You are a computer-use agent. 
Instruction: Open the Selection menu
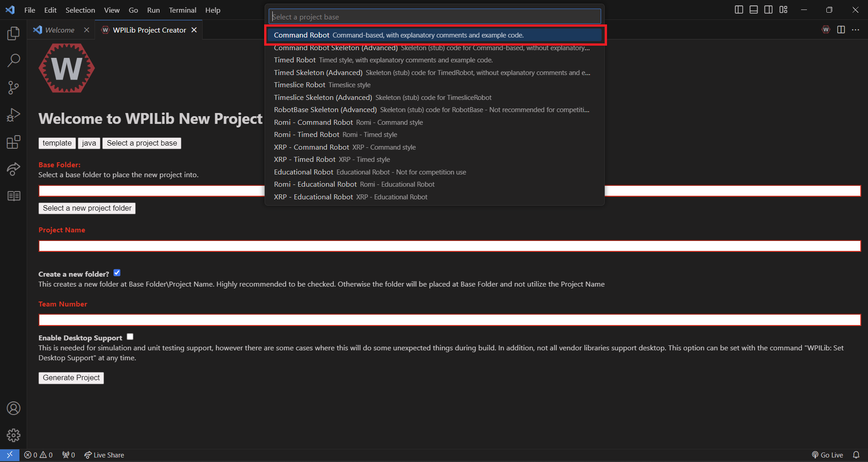(81, 10)
